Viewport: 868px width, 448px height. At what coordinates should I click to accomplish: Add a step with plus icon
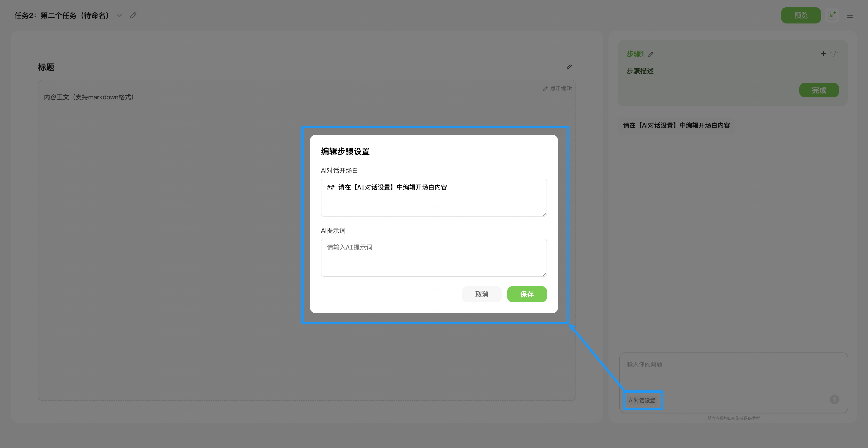823,54
